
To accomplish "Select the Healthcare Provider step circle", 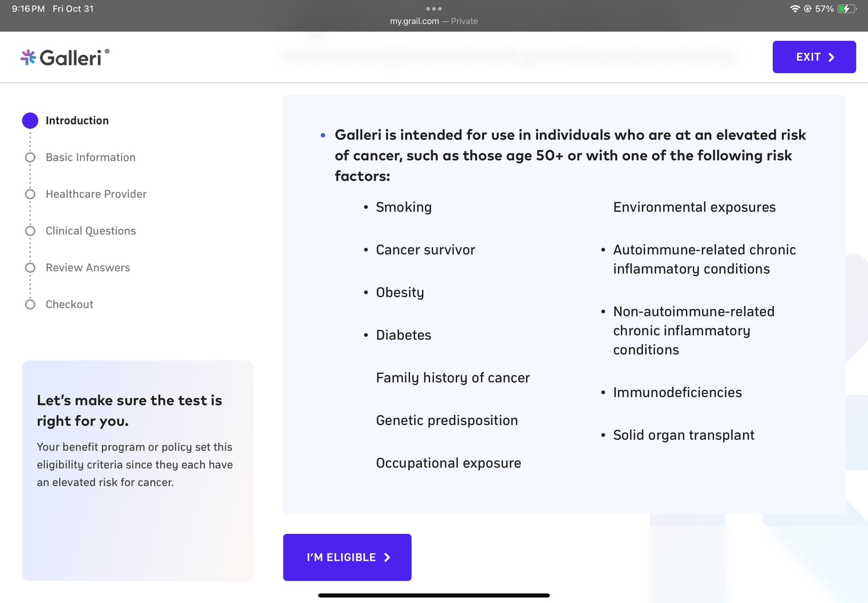I will click(30, 194).
